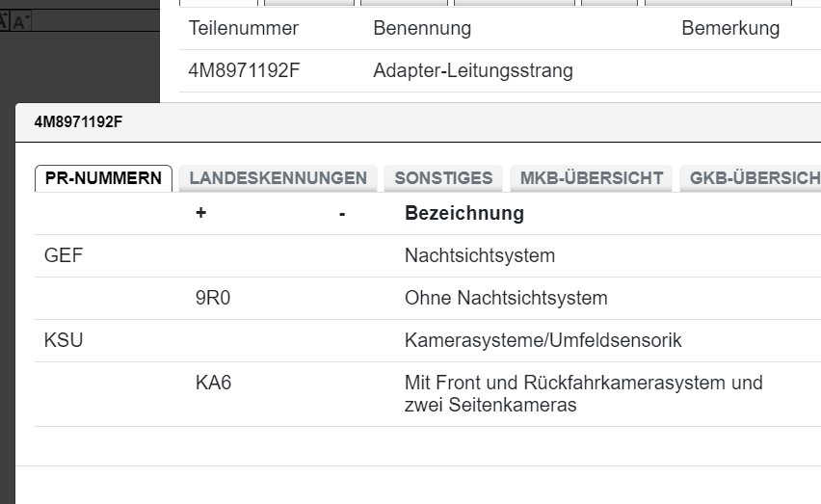Click the font size A icon
Viewport: 821px width, 504px height.
[19, 21]
